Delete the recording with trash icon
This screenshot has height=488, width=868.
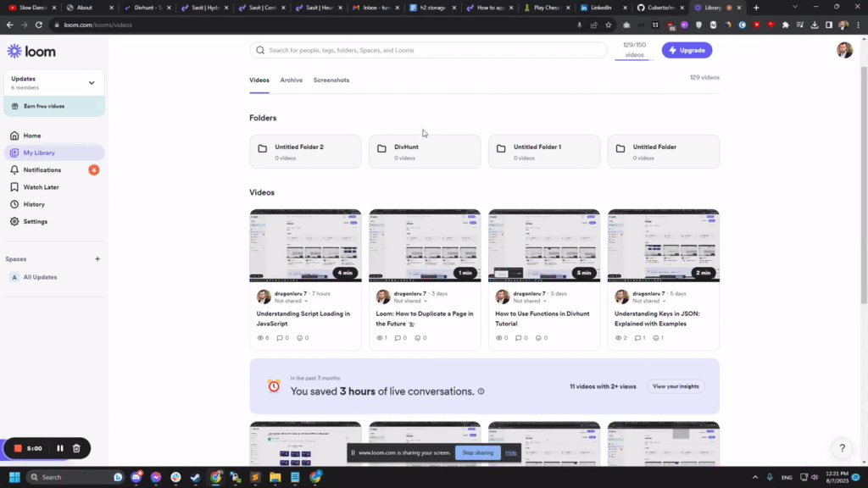(x=76, y=448)
